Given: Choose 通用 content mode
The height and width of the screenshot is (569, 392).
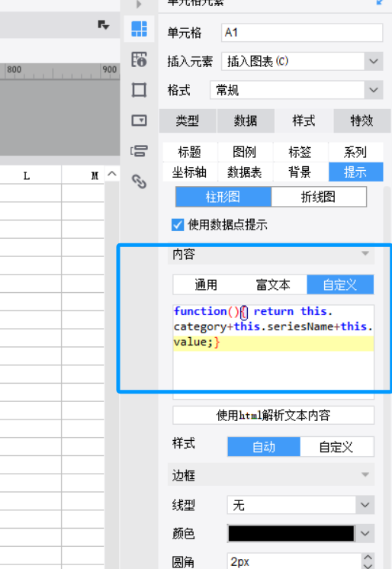Looking at the screenshot, I should (x=206, y=284).
